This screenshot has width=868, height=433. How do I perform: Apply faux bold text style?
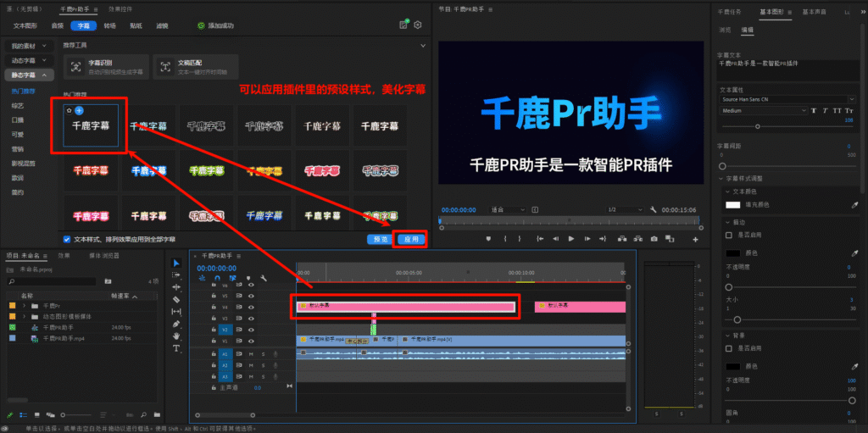(814, 111)
